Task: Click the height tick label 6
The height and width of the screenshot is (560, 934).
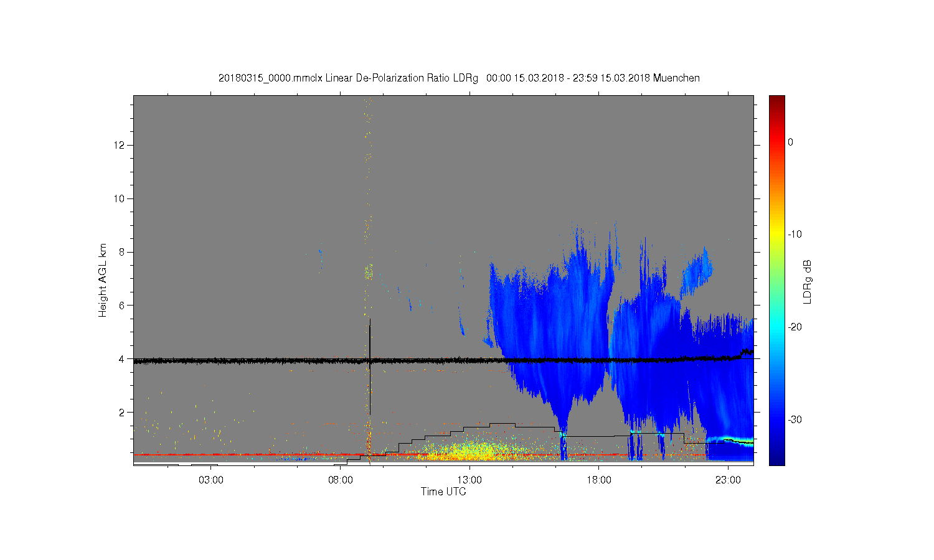Action: [122, 306]
